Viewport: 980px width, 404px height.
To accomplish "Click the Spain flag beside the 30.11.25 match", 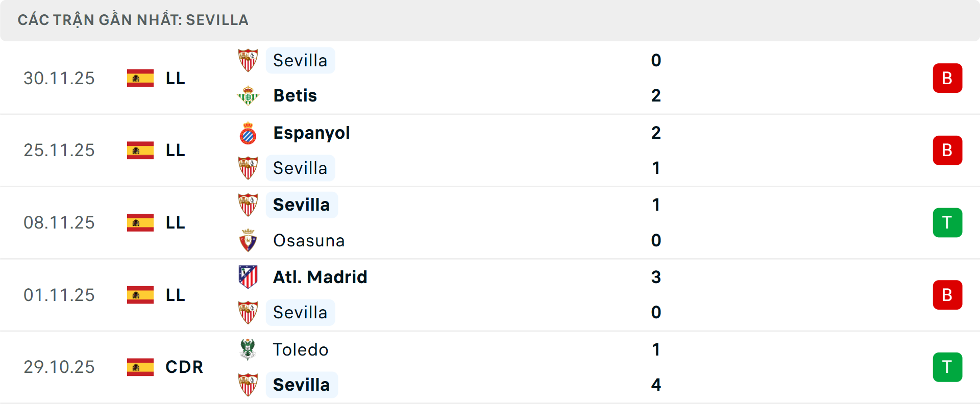I will 139,78.
